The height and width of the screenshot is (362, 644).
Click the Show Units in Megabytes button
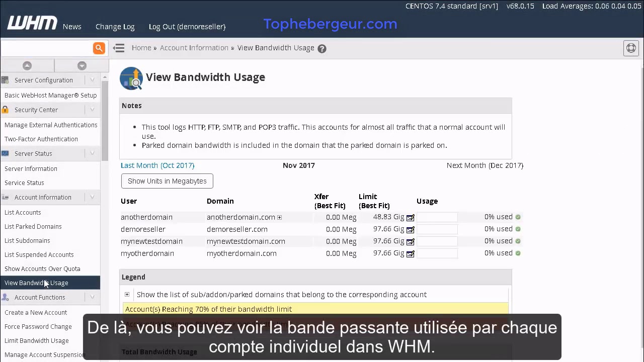(x=167, y=181)
